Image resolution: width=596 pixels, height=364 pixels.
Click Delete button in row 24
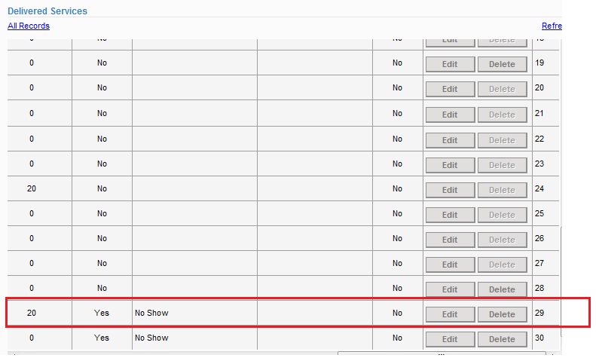502,190
